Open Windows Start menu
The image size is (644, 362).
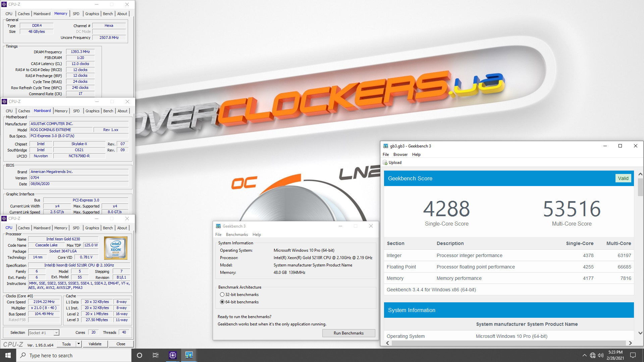coord(8,355)
